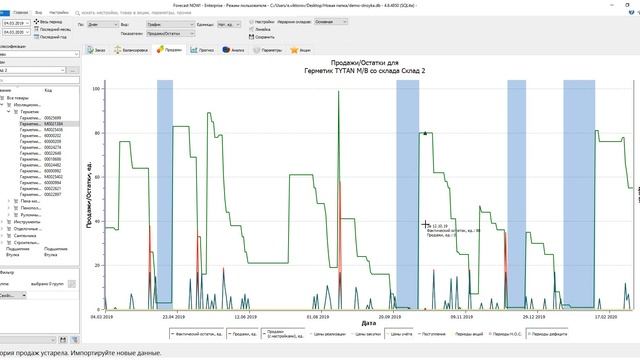640x360 pixels.
Task: Select Герметик item with code 60000202
Action: coord(41,136)
